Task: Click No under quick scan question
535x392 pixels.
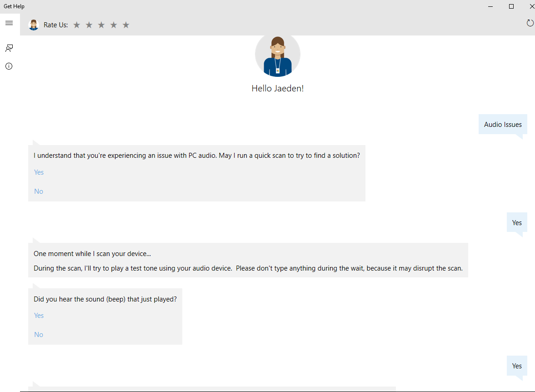Action: [x=39, y=191]
